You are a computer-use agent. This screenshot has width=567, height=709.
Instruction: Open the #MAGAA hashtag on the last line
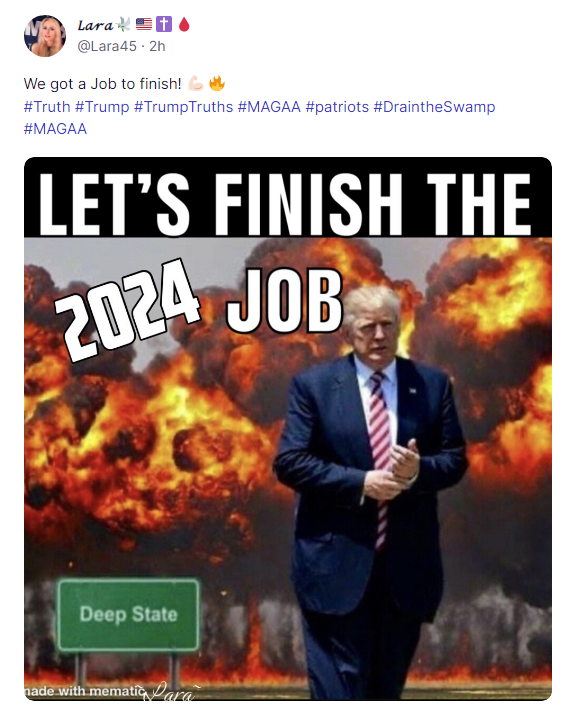point(55,129)
